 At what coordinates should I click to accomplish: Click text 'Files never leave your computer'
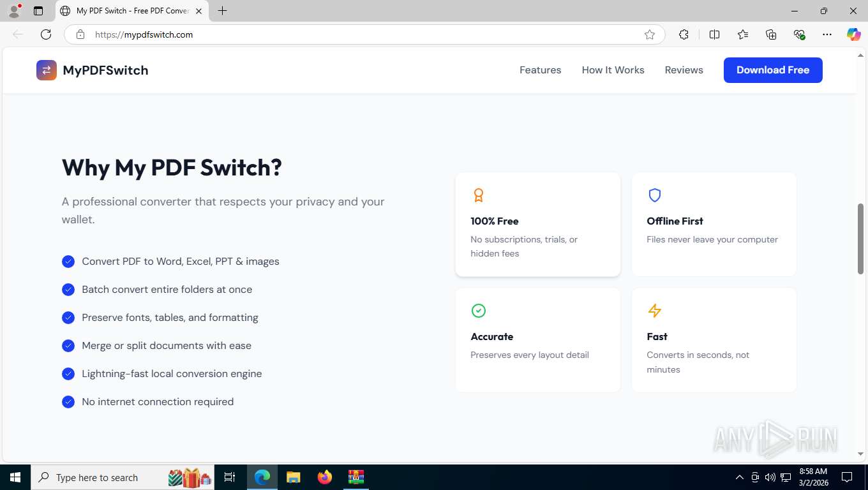(x=712, y=240)
